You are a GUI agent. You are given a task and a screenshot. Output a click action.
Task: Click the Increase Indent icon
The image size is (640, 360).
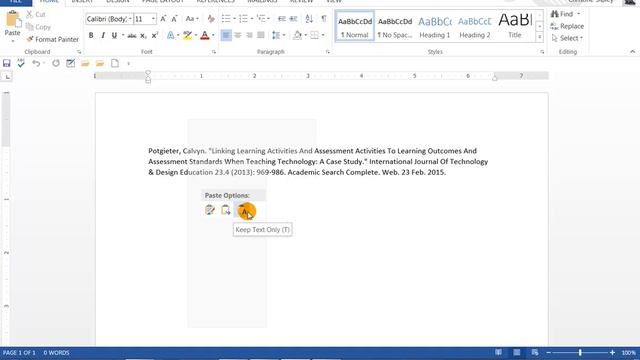pyautogui.click(x=293, y=19)
